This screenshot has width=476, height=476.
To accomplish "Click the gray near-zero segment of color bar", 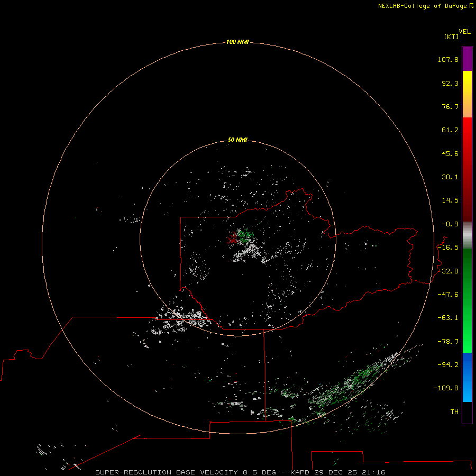I will pos(467,235).
